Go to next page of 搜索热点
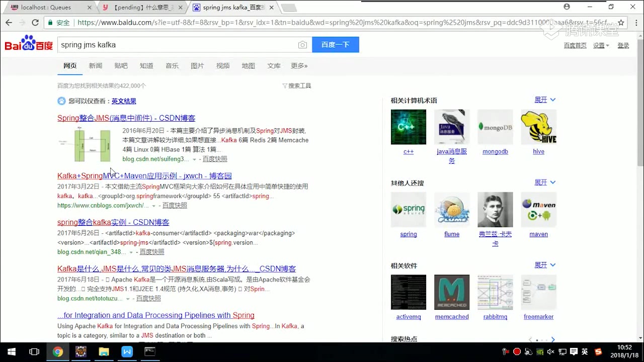The width and height of the screenshot is (644, 362). click(x=553, y=340)
